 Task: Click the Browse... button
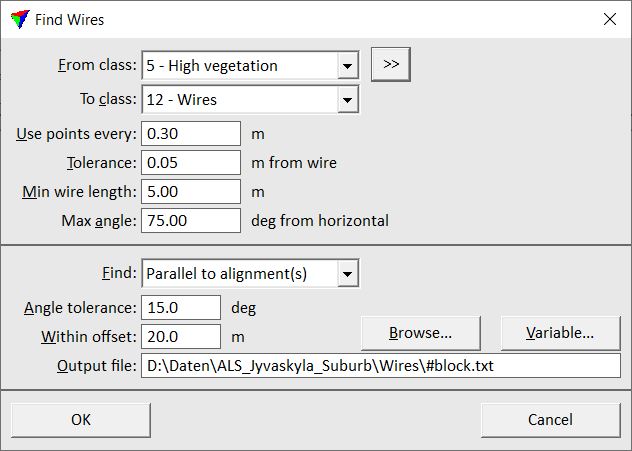pyautogui.click(x=421, y=333)
